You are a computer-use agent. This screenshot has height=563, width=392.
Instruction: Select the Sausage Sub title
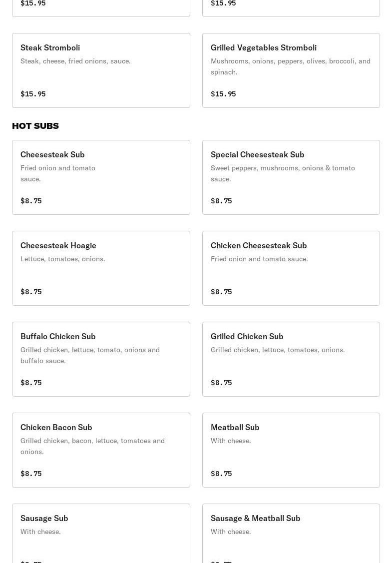pos(44,518)
